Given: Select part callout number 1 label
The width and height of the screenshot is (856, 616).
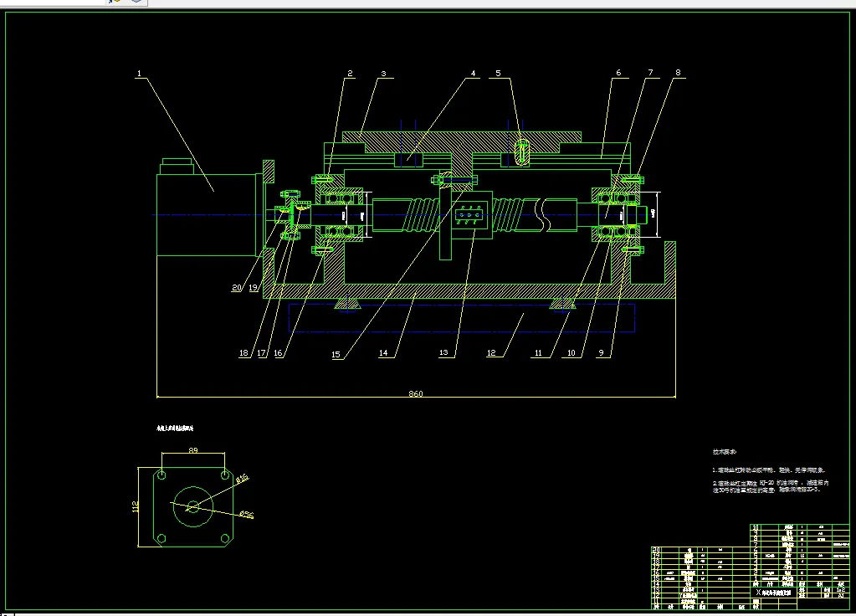Looking at the screenshot, I should [139, 73].
